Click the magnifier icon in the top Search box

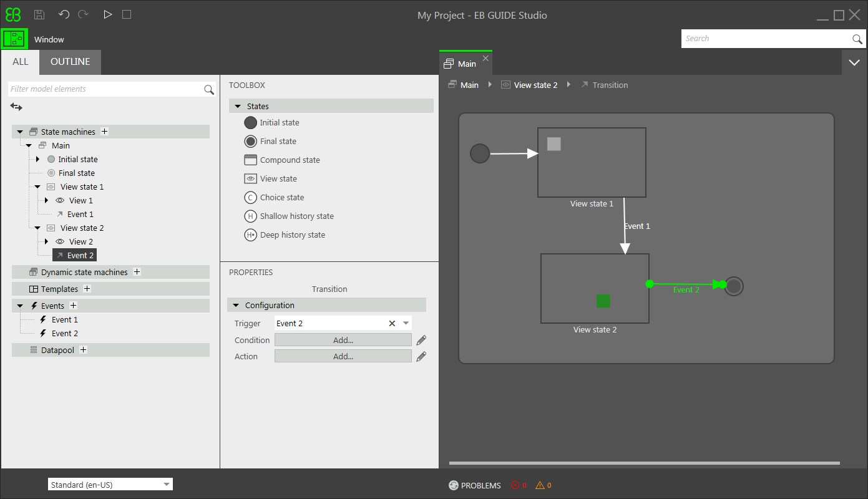click(857, 39)
